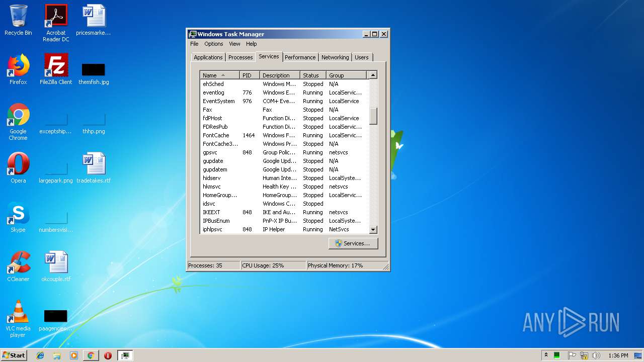Open the File menu in Task Manager

pos(194,44)
